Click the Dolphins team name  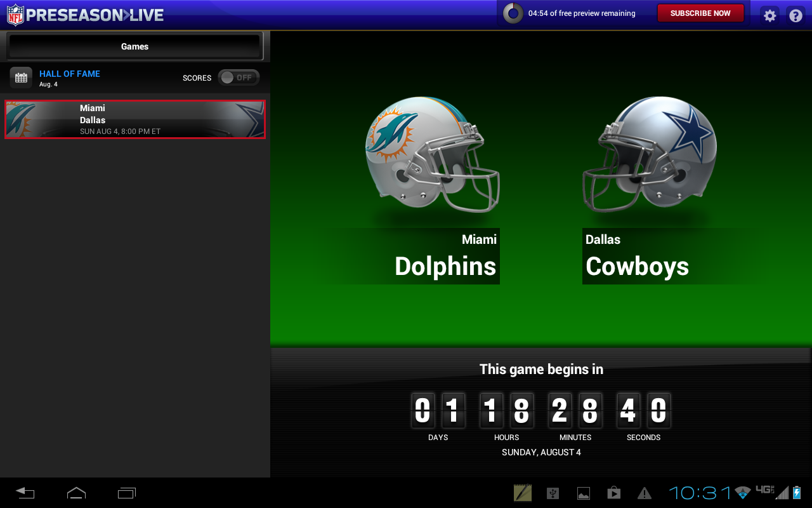[445, 266]
